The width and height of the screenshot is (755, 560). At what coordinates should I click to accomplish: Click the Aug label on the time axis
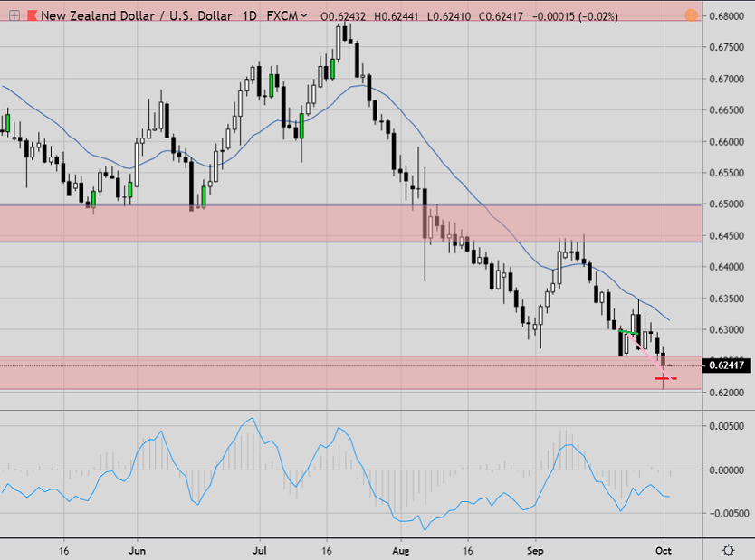pyautogui.click(x=401, y=551)
